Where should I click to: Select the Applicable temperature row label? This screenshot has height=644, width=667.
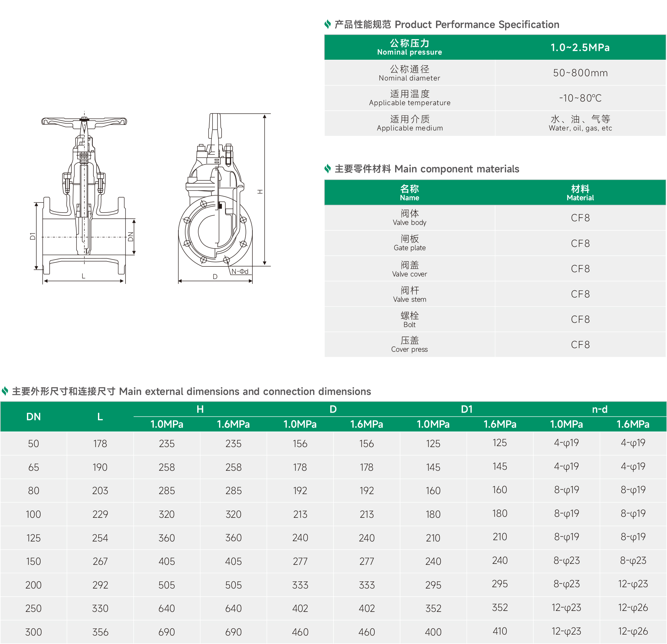coord(409,98)
